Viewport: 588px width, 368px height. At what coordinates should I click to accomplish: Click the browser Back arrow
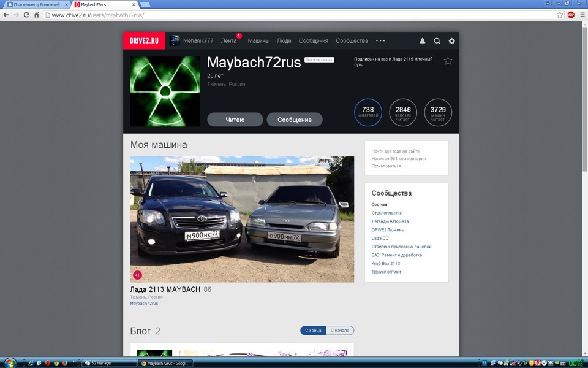tap(6, 15)
